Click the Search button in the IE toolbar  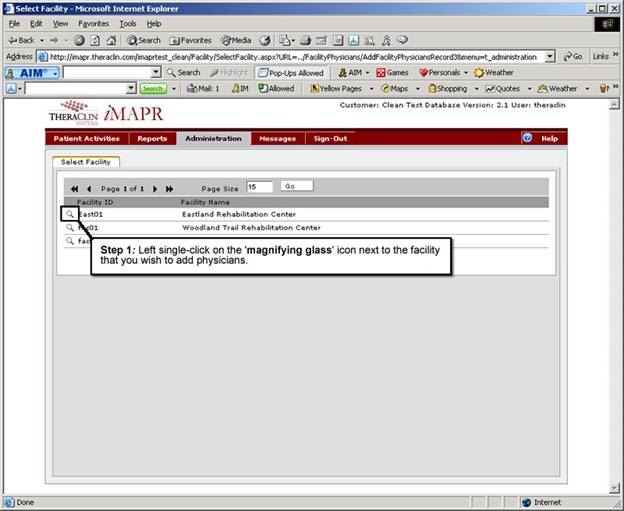click(x=144, y=40)
